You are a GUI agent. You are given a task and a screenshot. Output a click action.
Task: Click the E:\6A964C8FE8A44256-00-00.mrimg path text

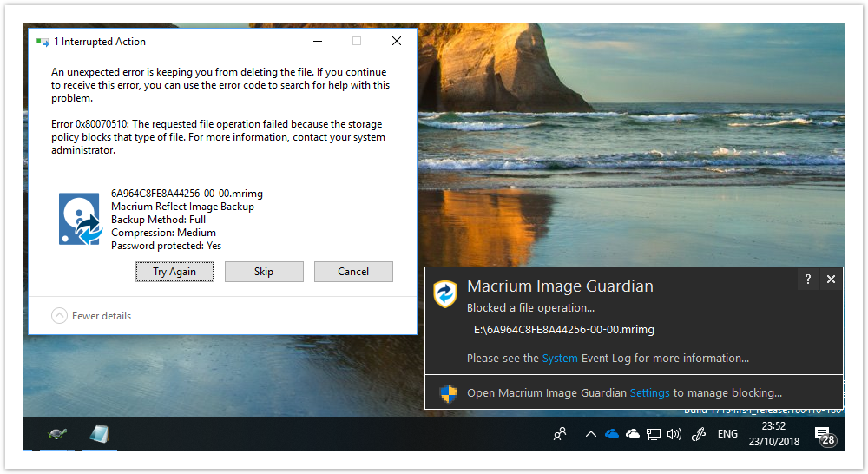click(564, 330)
